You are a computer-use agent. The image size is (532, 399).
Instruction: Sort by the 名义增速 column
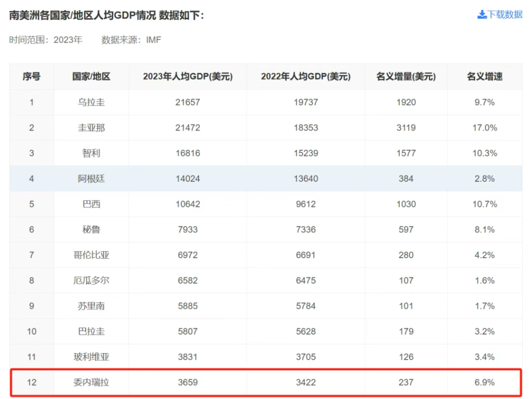pyautogui.click(x=485, y=76)
